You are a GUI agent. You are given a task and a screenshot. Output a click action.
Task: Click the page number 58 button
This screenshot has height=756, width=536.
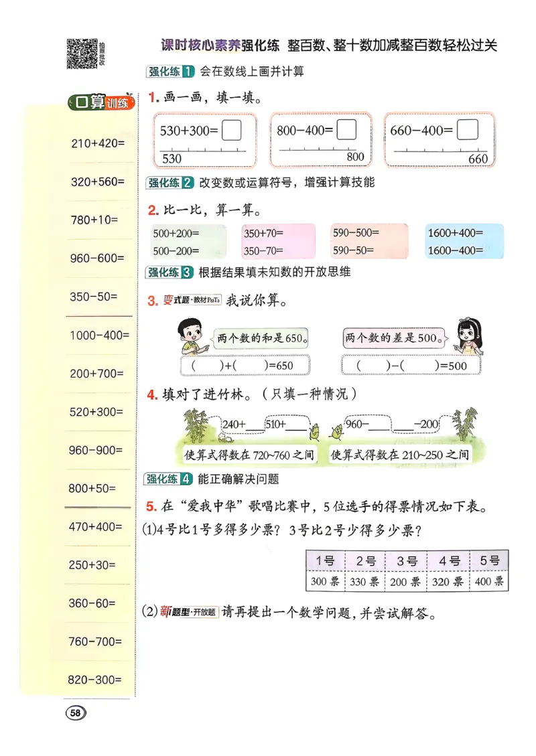76,714
